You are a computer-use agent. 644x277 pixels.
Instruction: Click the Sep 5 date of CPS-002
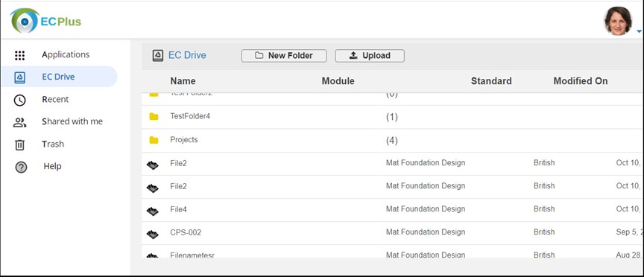[x=629, y=232]
